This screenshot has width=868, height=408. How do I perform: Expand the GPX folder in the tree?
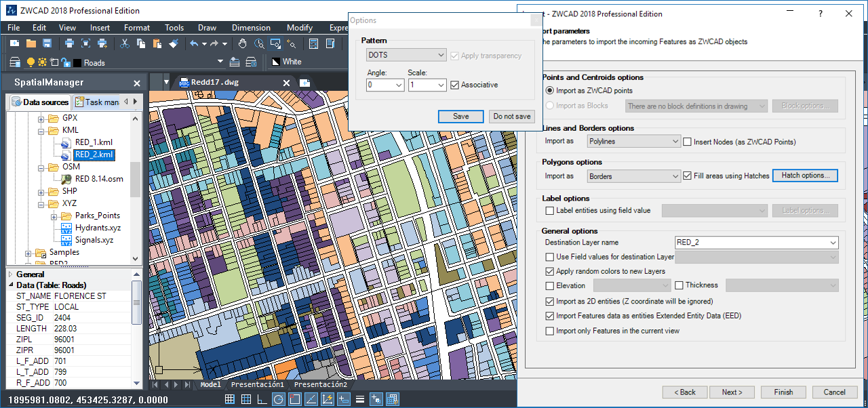(x=41, y=119)
